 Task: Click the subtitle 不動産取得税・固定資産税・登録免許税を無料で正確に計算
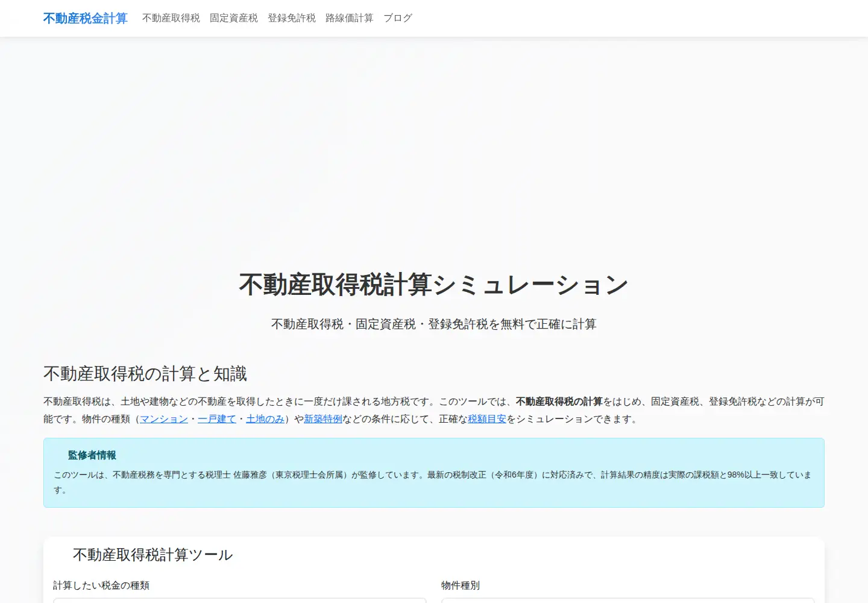tap(434, 324)
